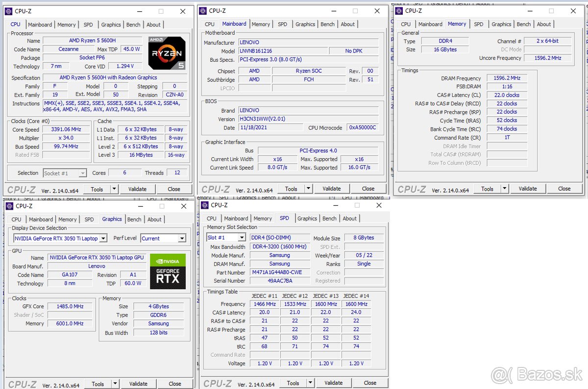Image resolution: width=588 pixels, height=389 pixels.
Task: Click Validate in the CPU window
Action: [x=137, y=189]
